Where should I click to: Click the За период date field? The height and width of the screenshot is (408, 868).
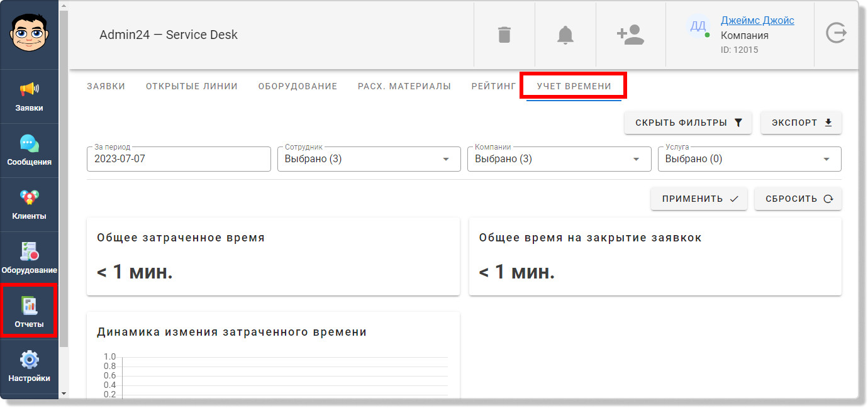coord(179,159)
